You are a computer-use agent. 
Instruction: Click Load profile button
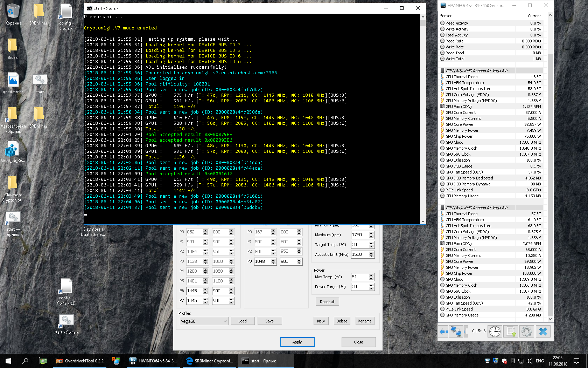[x=243, y=321]
